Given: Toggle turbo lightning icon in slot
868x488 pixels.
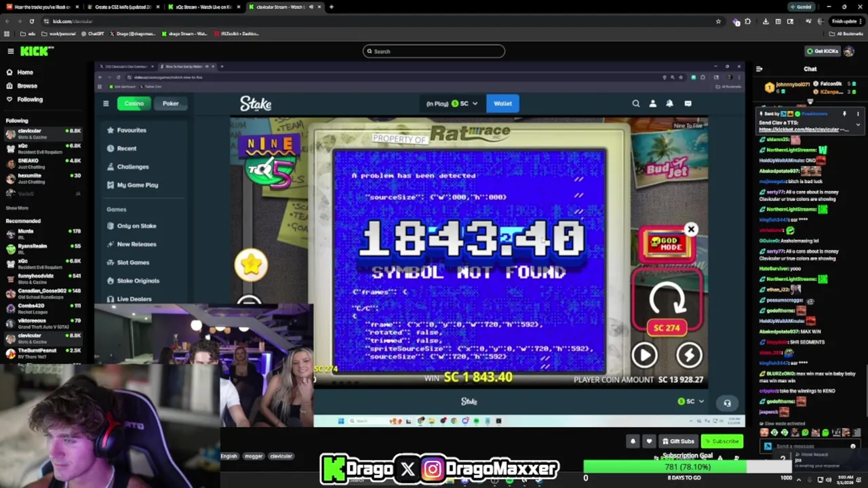Looking at the screenshot, I should tap(689, 355).
